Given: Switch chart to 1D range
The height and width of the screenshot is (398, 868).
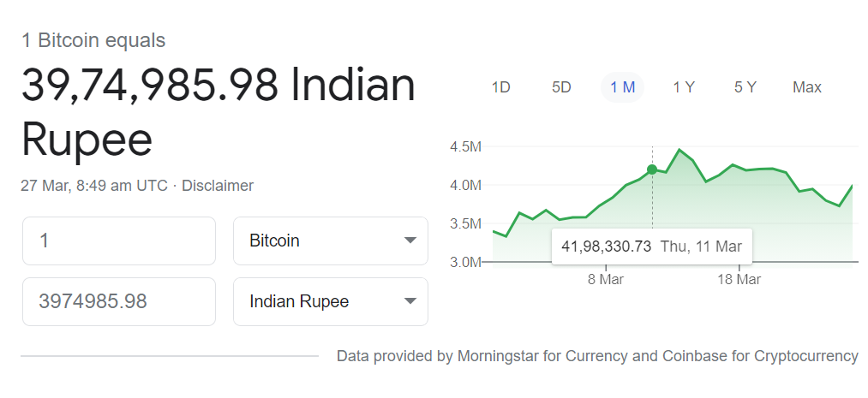Looking at the screenshot, I should click(500, 87).
